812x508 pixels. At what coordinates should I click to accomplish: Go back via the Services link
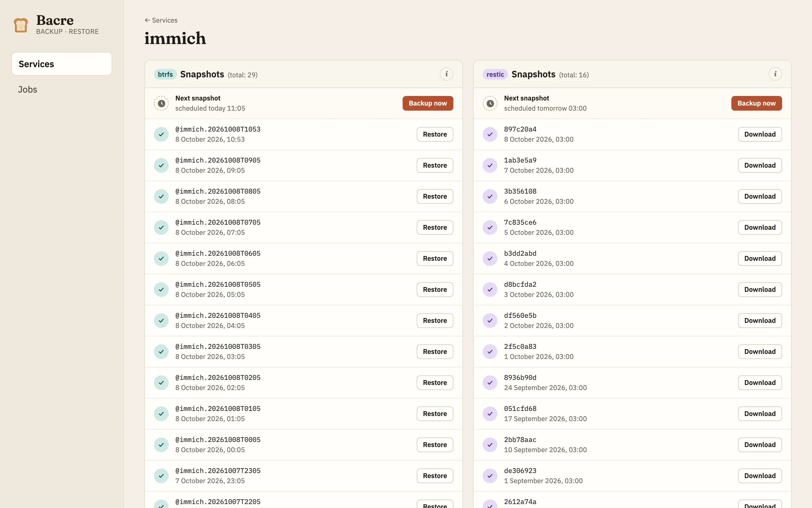161,20
